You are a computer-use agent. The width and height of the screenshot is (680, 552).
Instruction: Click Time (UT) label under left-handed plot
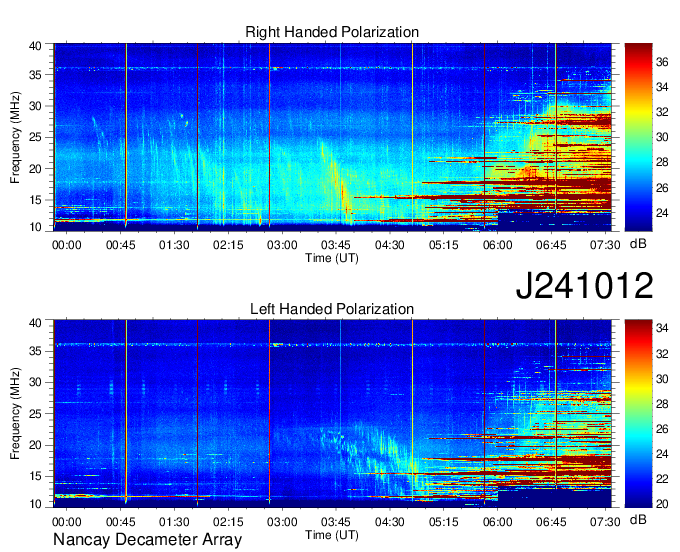tap(332, 535)
